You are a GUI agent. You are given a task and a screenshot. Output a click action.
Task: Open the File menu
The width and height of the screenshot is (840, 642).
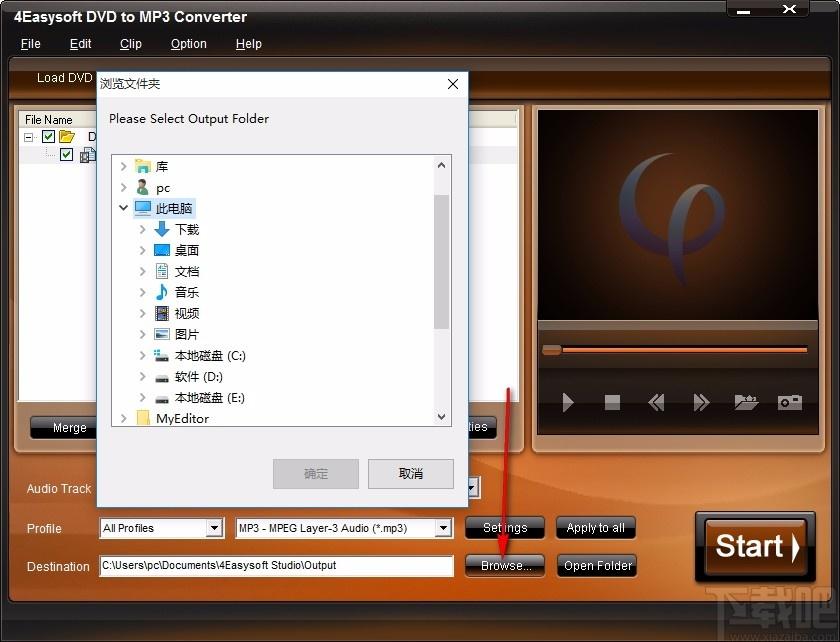pyautogui.click(x=31, y=44)
